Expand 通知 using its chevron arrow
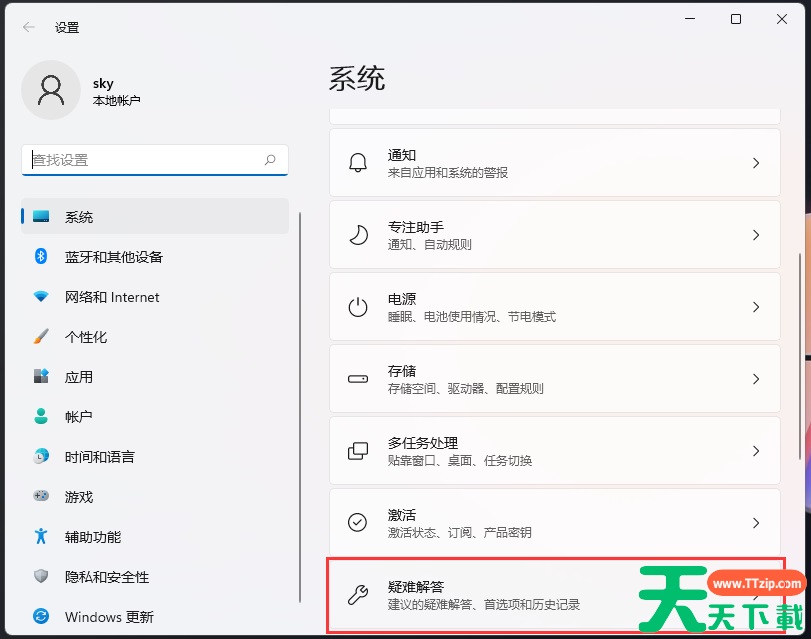The image size is (811, 639). coord(756,163)
